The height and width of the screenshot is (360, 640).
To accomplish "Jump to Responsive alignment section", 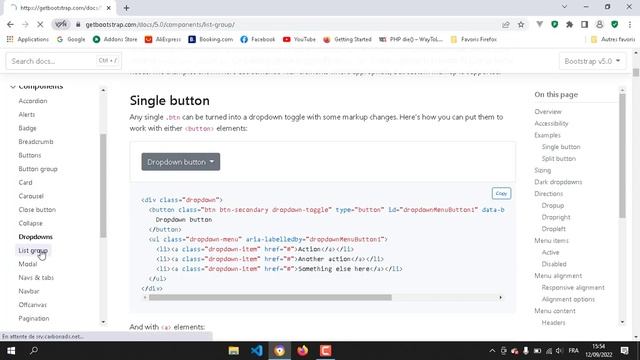I will (x=573, y=287).
